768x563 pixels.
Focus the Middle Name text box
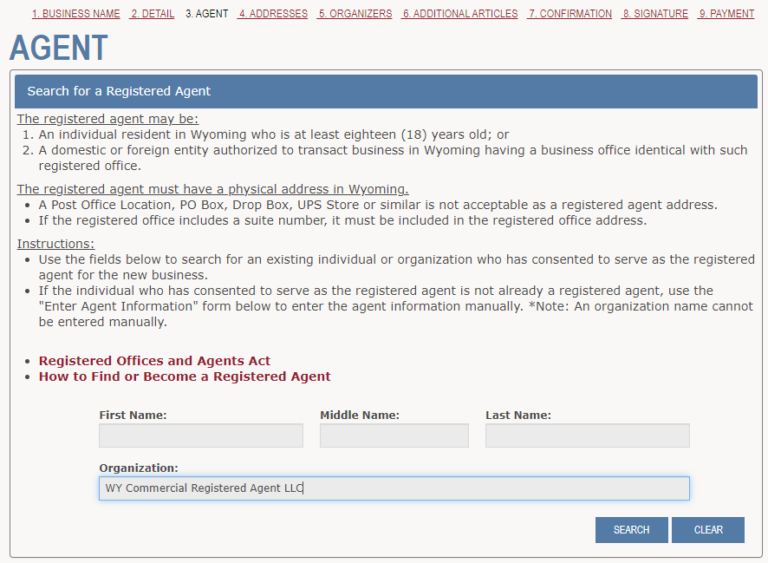pyautogui.click(x=394, y=436)
